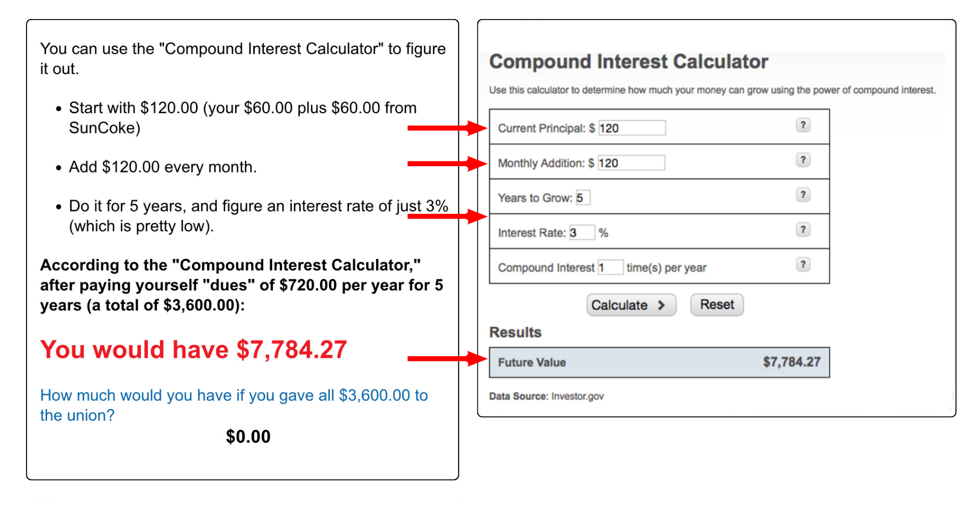This screenshot has width=980, height=507.
Task: Click the red arrow pointing to Monthly Addition
Action: point(447,164)
